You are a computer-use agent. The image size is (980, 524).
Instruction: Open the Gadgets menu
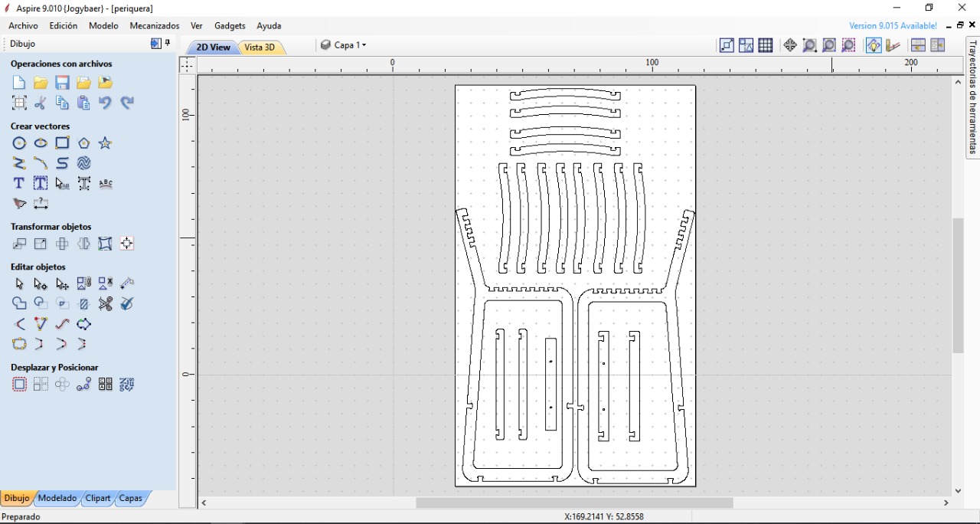tap(230, 25)
